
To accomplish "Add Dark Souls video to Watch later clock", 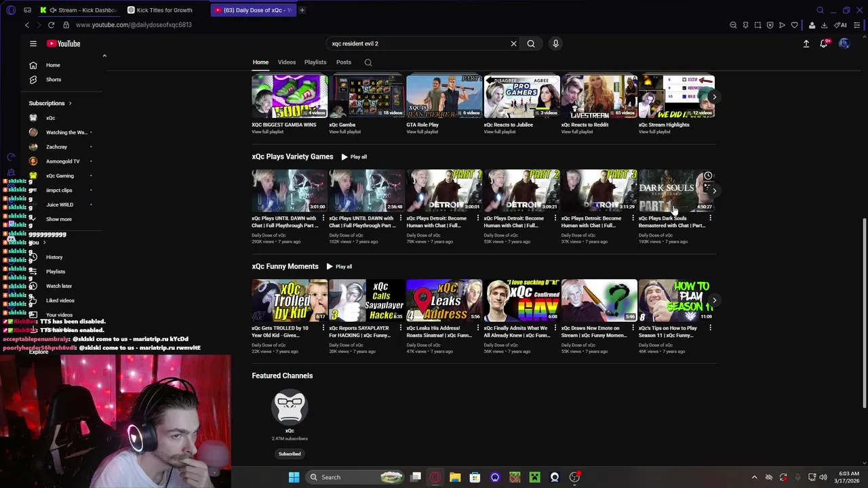I will click(x=708, y=176).
